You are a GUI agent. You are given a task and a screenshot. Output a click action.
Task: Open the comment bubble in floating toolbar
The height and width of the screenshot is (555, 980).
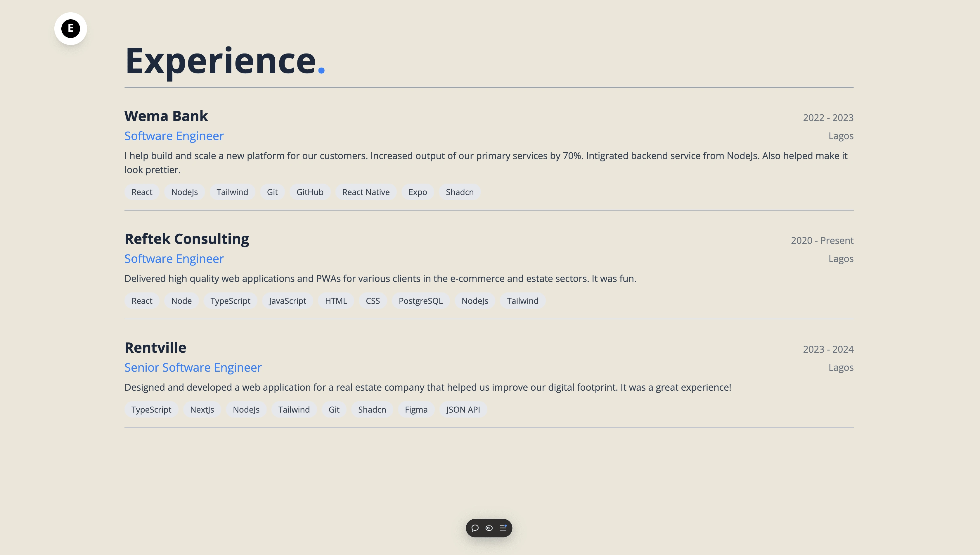tap(475, 528)
